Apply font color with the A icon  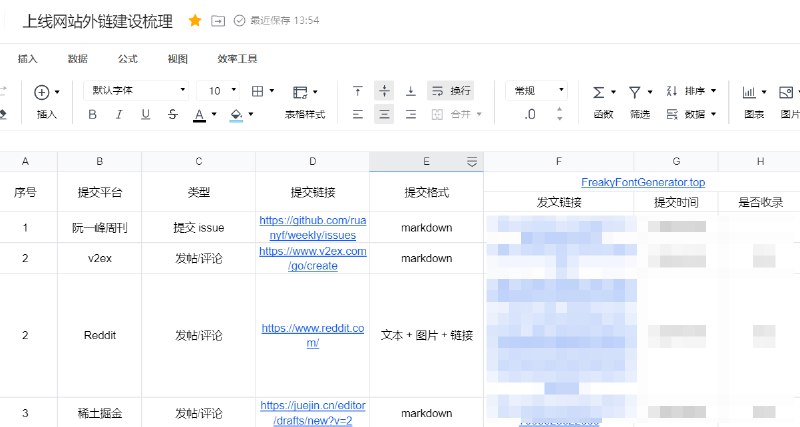coord(199,115)
